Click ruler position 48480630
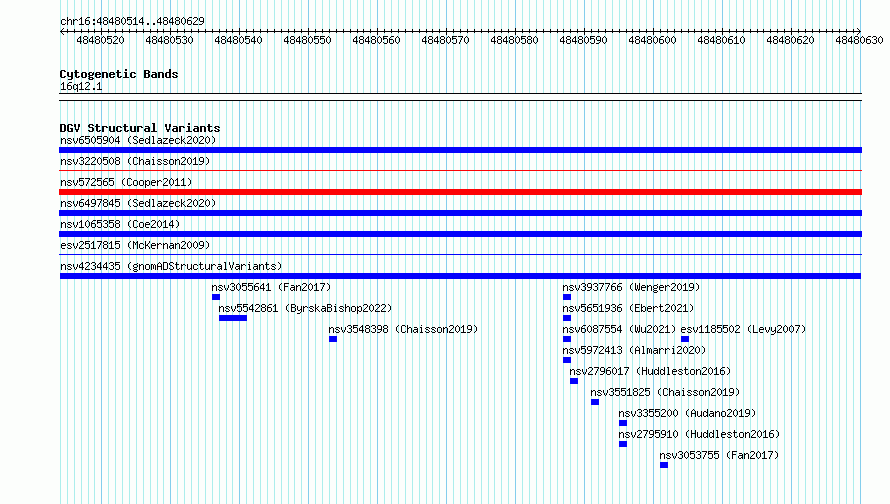The width and height of the screenshot is (890, 504). tap(859, 40)
